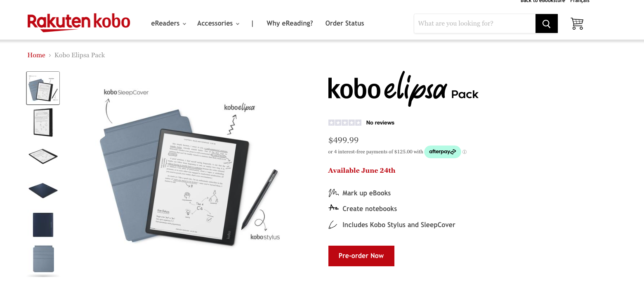Click the Rakuten Kobo logo
The width and height of the screenshot is (644, 284).
(79, 23)
